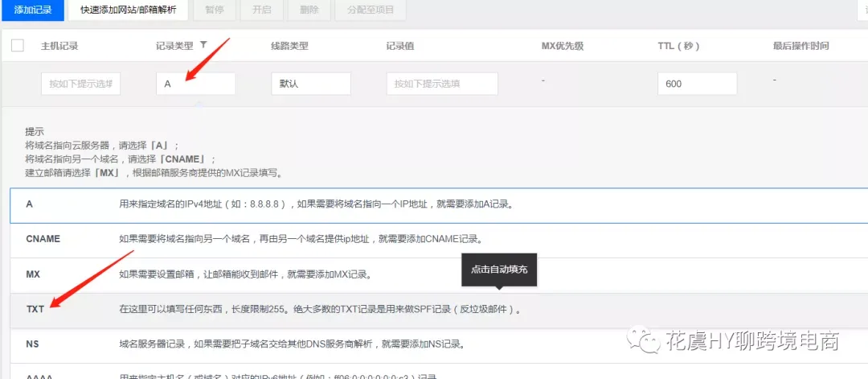
Task: Select the A record type option
Action: [439, 205]
